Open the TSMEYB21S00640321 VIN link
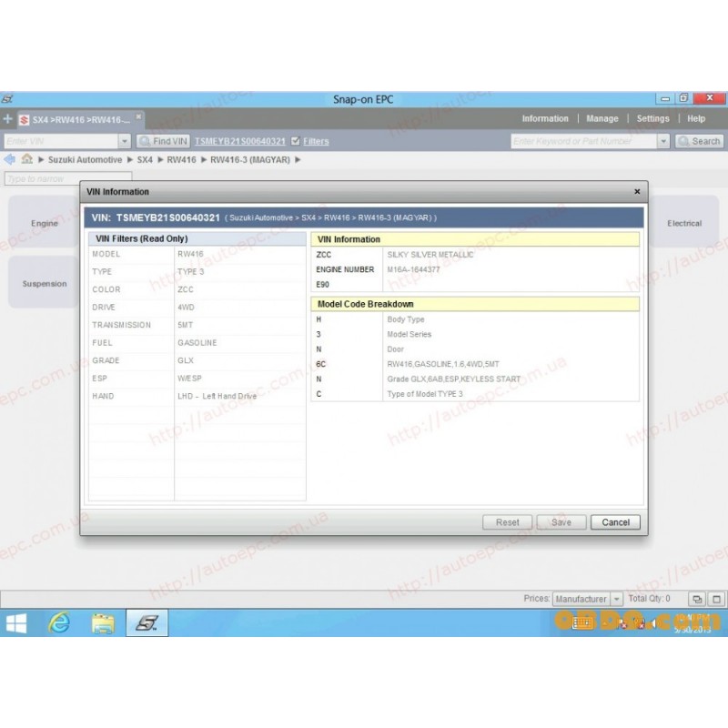This screenshot has width=728, height=728. (239, 141)
